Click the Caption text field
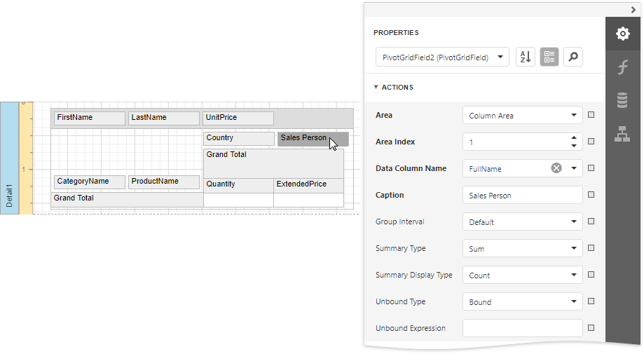 (522, 195)
